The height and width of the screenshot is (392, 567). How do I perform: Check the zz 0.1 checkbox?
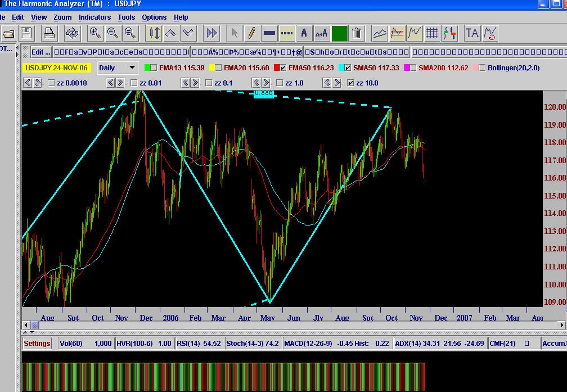[209, 83]
